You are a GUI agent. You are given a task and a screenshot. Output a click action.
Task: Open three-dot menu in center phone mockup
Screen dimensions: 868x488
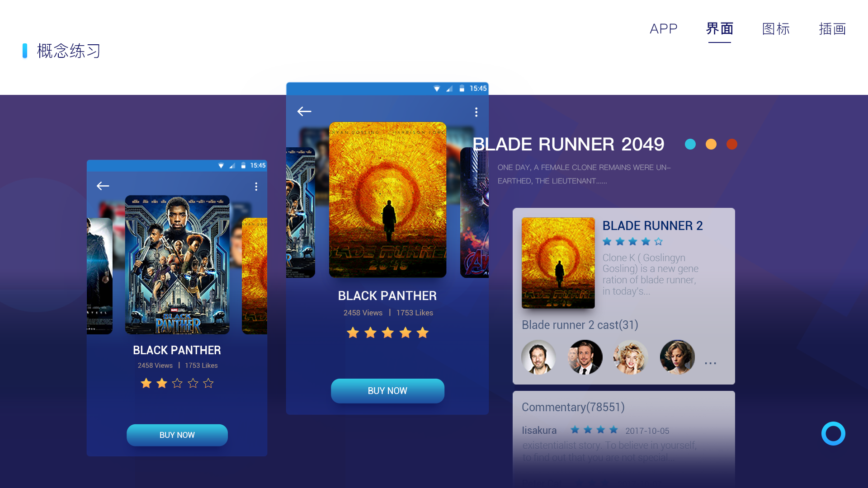point(476,112)
